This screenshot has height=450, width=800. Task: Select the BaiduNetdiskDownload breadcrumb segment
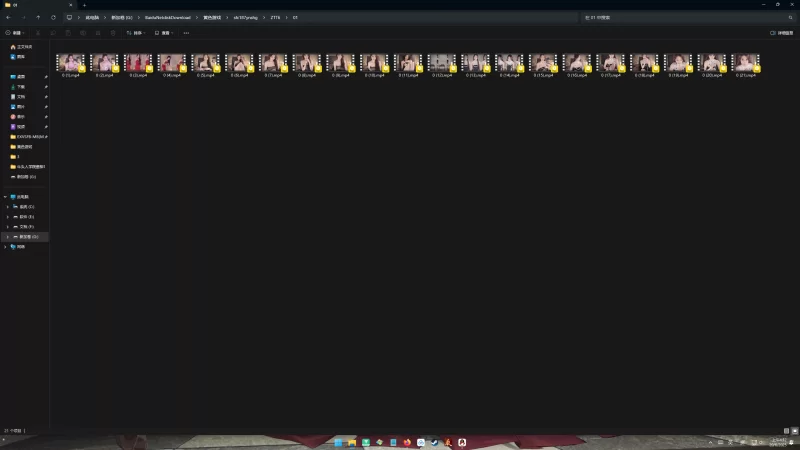(167, 17)
